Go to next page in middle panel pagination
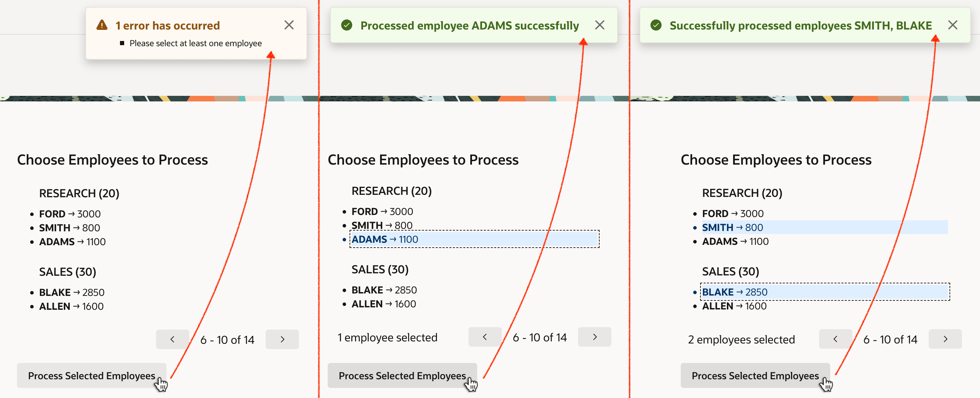Image resolution: width=980 pixels, height=398 pixels. pyautogui.click(x=595, y=337)
